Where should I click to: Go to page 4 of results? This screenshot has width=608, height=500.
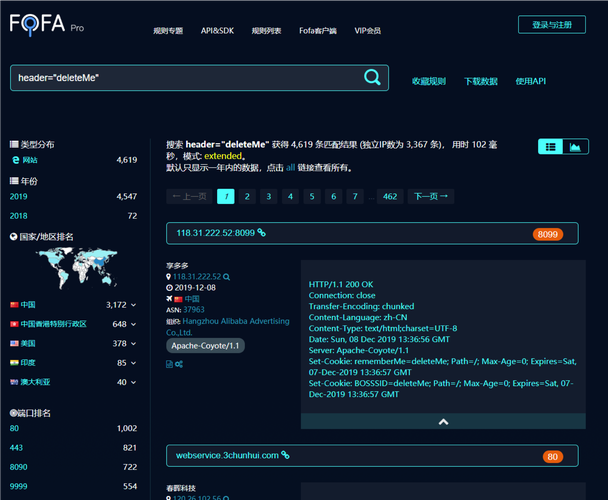(290, 196)
